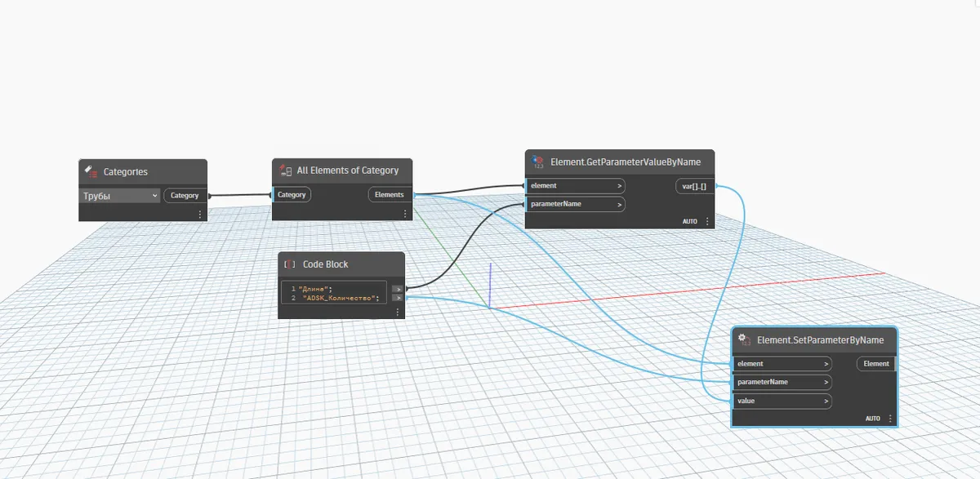The width and height of the screenshot is (980, 479).
Task: Click the var[]..[] output port
Action: (694, 186)
